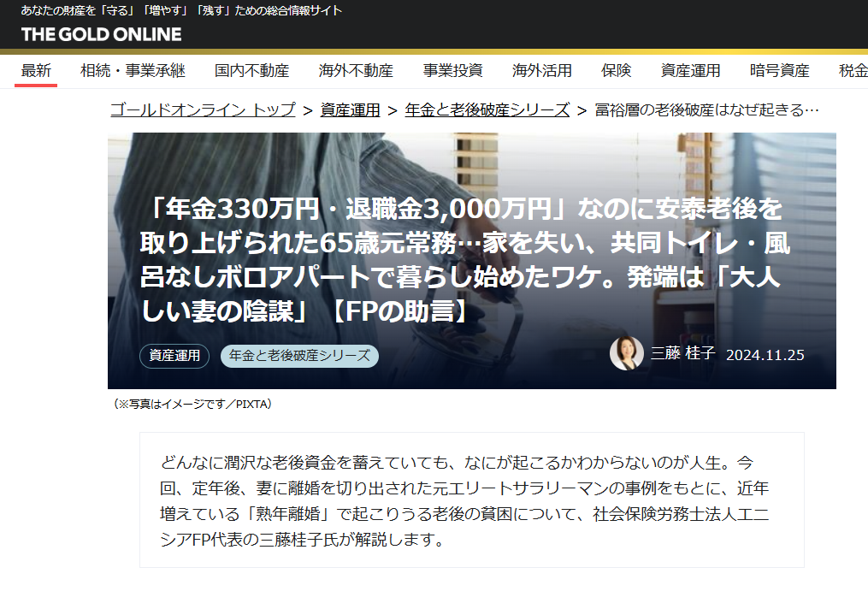
Task: Open the 国内不動産 category
Action: pos(251,71)
